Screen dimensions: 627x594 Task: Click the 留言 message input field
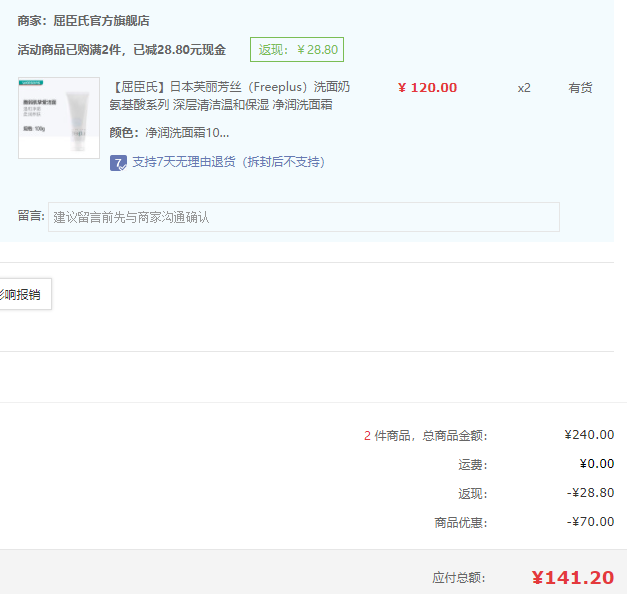[304, 217]
